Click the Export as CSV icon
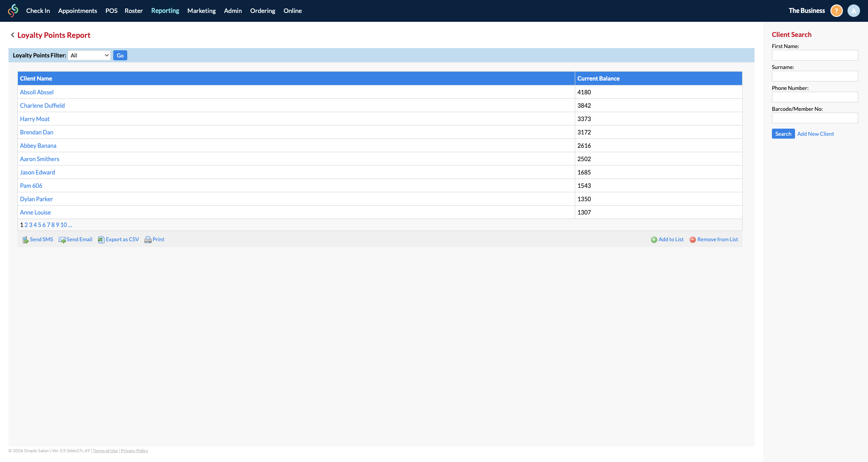The image size is (868, 462). click(101, 240)
